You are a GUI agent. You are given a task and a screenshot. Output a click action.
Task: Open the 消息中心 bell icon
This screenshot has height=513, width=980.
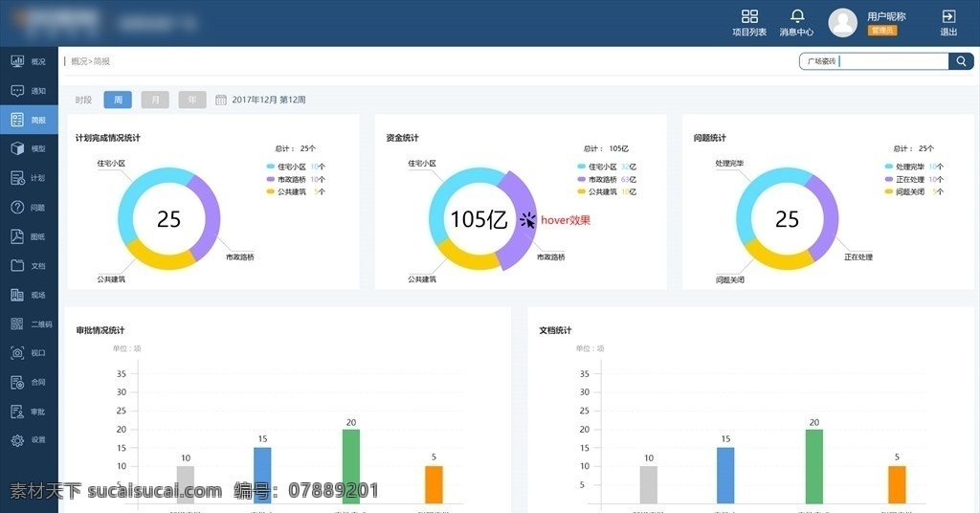coord(797,16)
